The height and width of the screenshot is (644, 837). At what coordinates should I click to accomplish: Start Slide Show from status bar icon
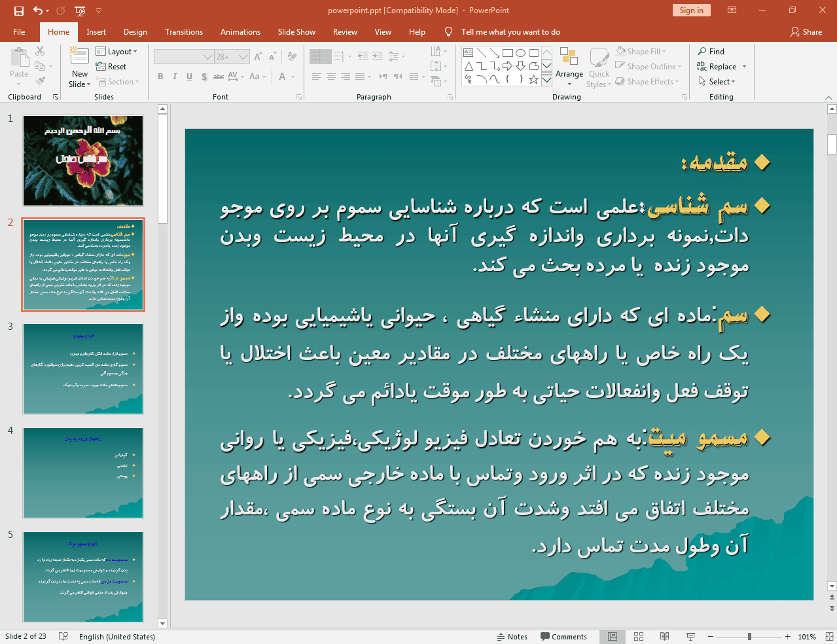click(690, 637)
